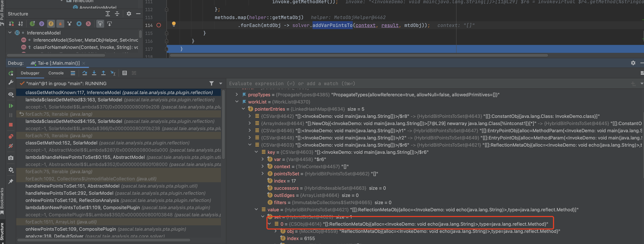Toggle Show Inherited members filter
The width and height of the screenshot is (644, 244).
32,24
